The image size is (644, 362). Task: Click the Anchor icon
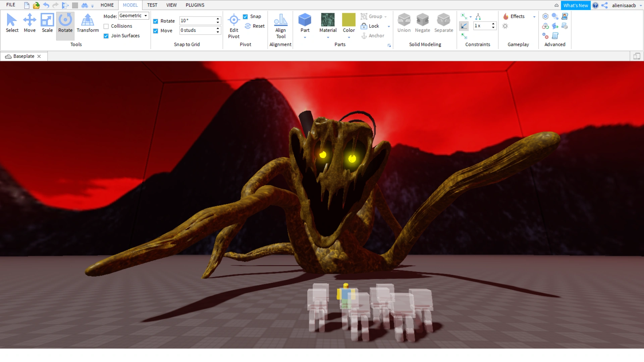tap(364, 36)
